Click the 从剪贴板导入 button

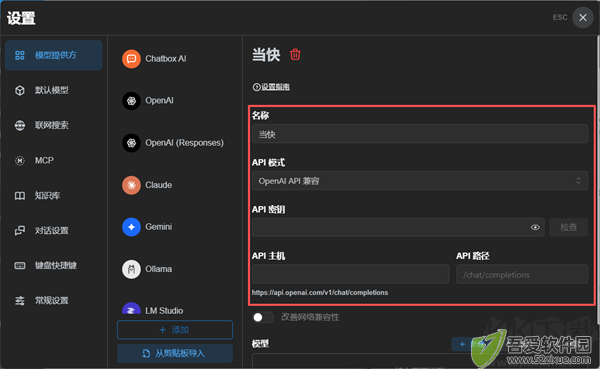click(x=175, y=353)
